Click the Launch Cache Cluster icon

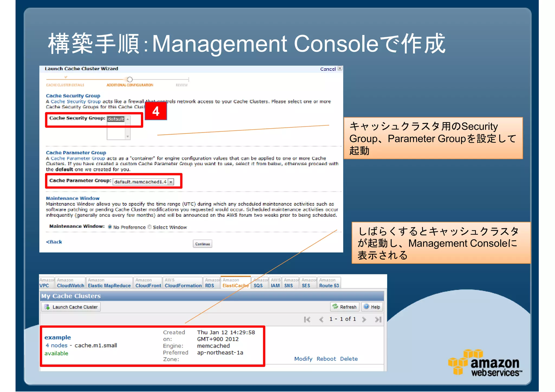(x=47, y=307)
